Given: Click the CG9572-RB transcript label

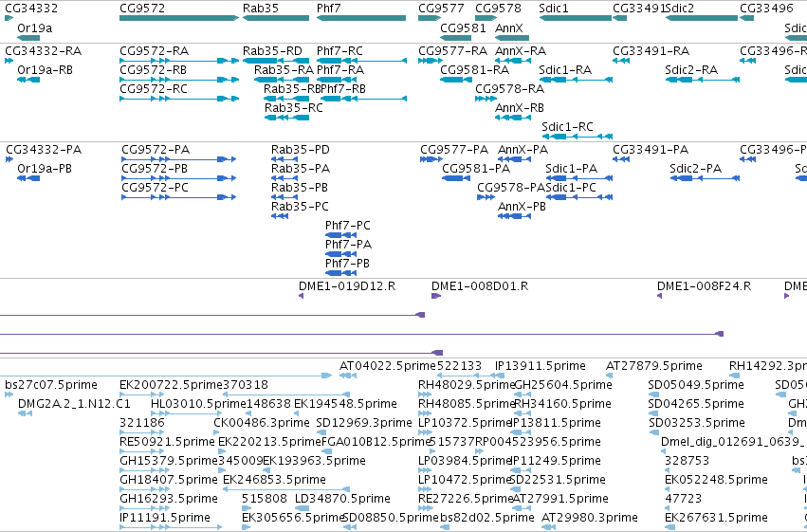Looking at the screenshot, I should (x=153, y=70).
